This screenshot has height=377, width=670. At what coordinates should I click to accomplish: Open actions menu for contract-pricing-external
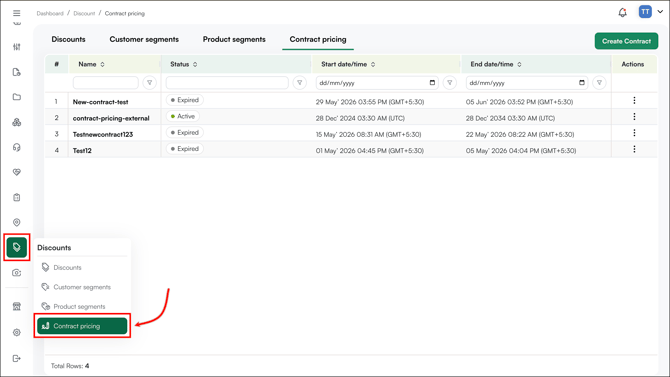634,117
